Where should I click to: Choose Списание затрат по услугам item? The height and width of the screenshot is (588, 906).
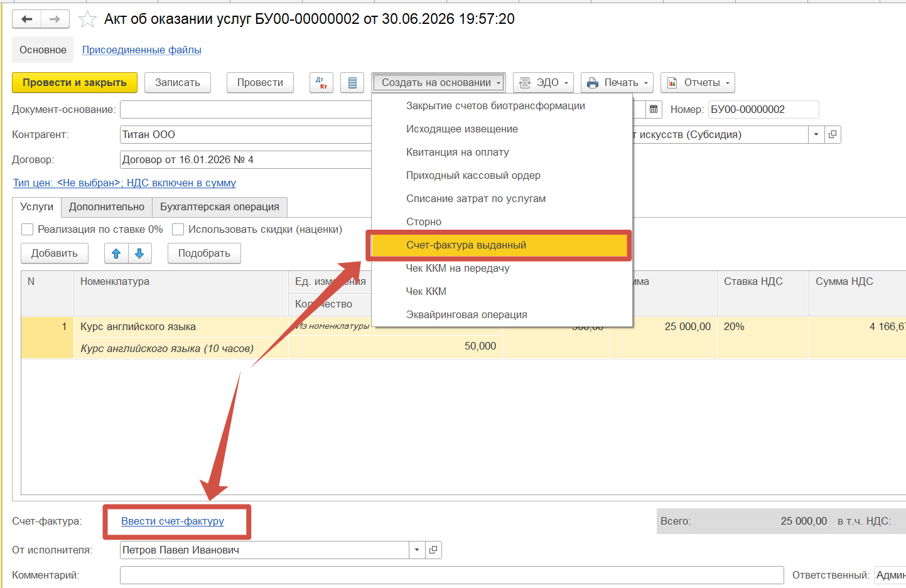502,199
